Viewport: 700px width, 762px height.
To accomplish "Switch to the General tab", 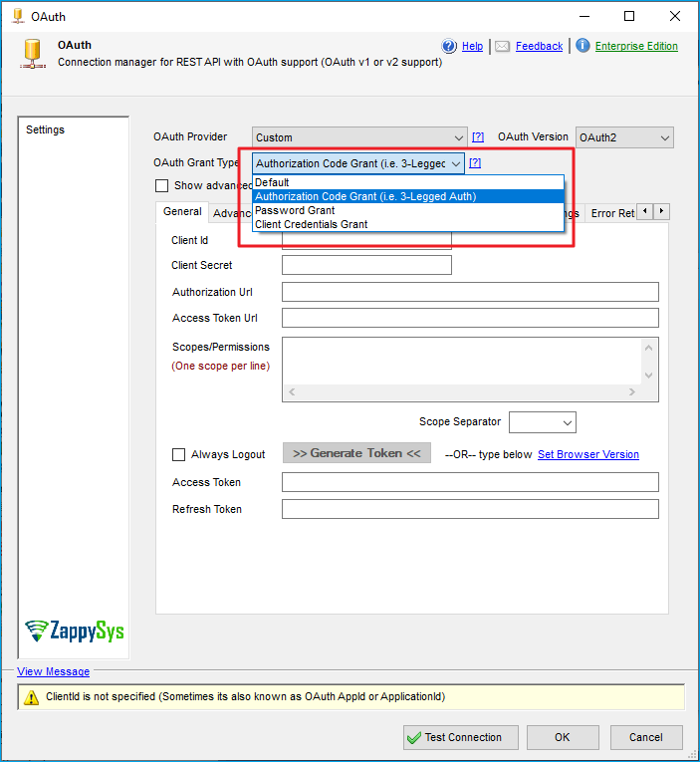I will (x=182, y=212).
